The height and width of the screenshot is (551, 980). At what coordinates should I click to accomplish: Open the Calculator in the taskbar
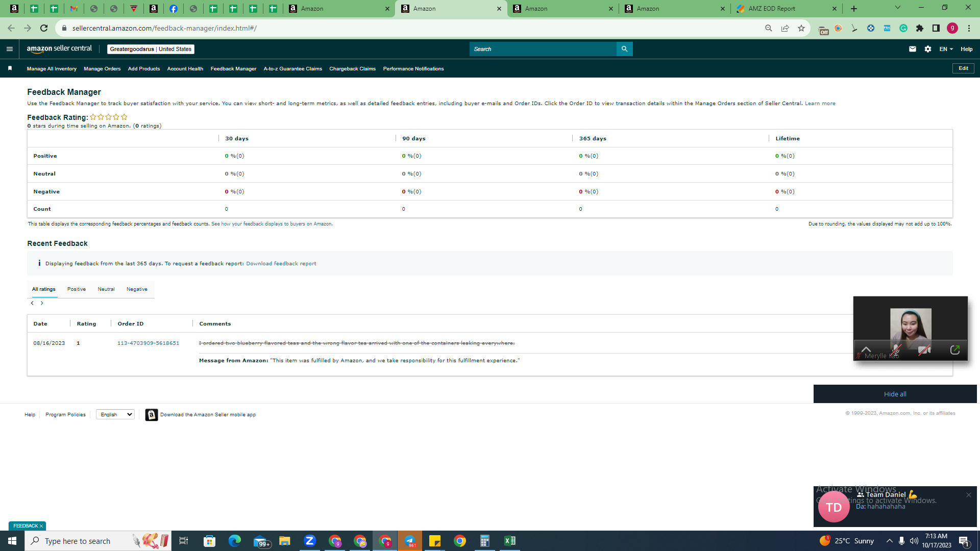[x=484, y=541]
